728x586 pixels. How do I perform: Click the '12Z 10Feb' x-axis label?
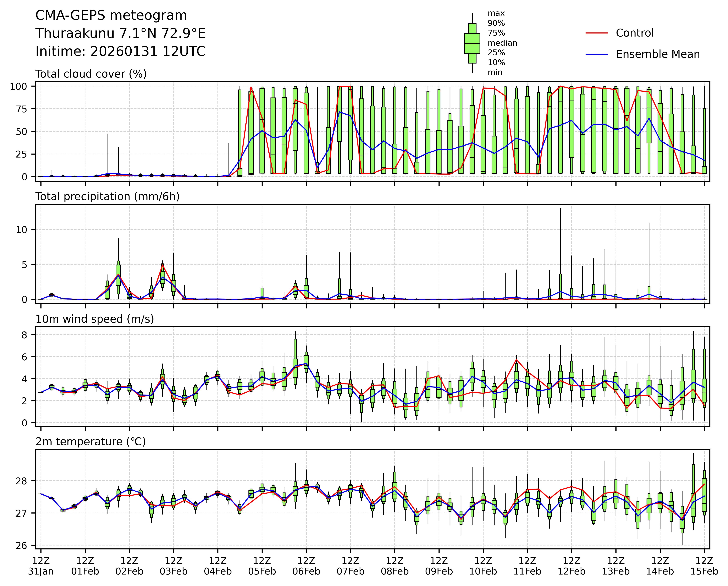pyautogui.click(x=483, y=566)
